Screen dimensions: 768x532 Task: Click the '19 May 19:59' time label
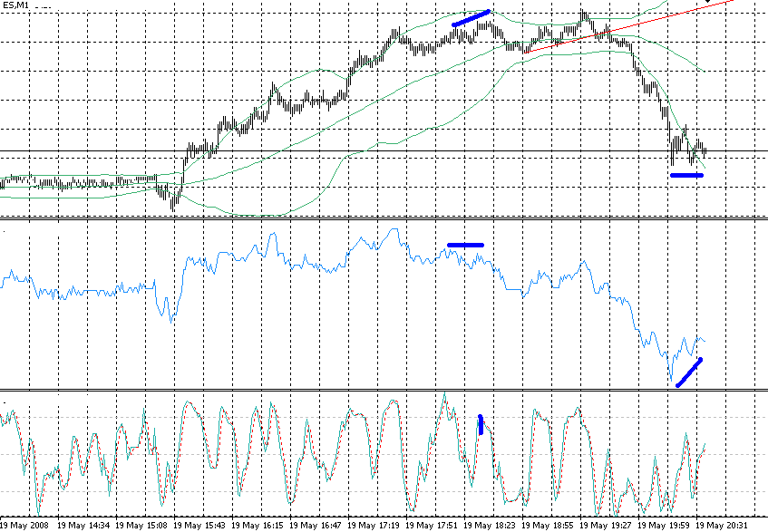click(664, 525)
